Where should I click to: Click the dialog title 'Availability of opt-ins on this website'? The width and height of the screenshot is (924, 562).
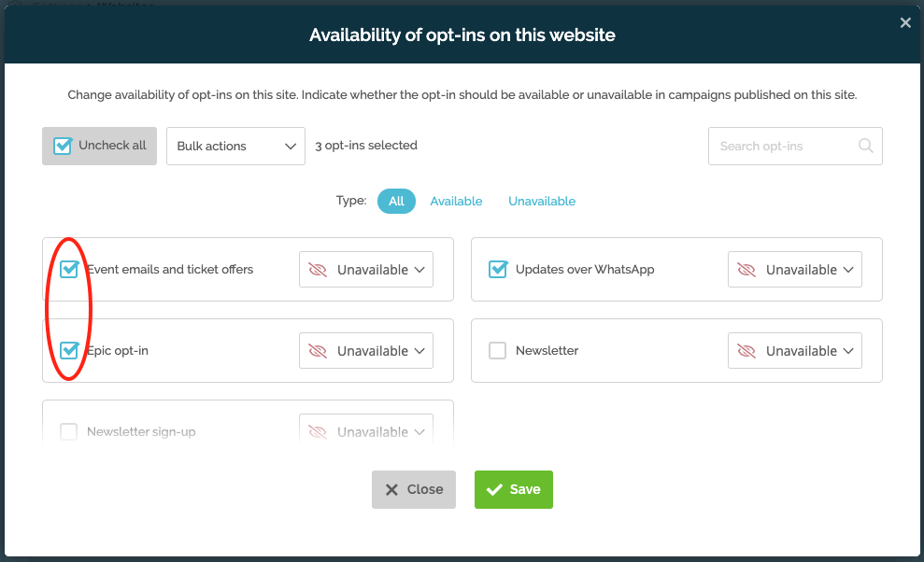[462, 35]
